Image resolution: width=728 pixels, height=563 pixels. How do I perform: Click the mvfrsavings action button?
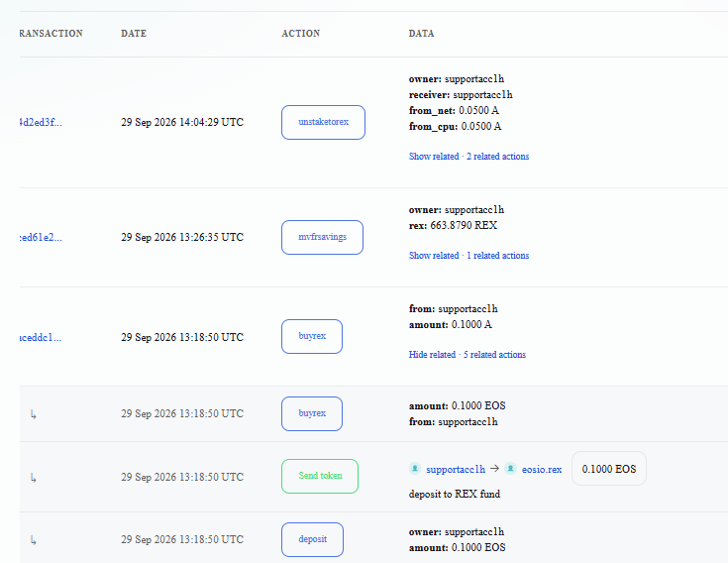tap(322, 237)
